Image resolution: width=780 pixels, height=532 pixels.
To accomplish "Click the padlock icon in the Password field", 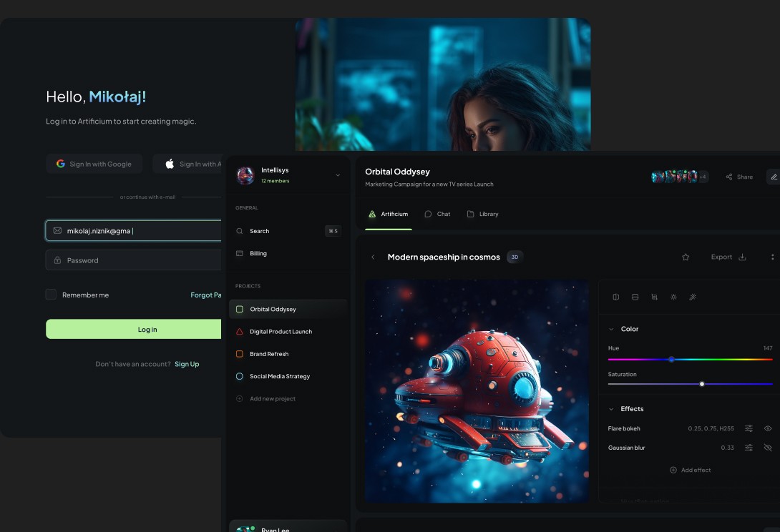I will tap(57, 260).
